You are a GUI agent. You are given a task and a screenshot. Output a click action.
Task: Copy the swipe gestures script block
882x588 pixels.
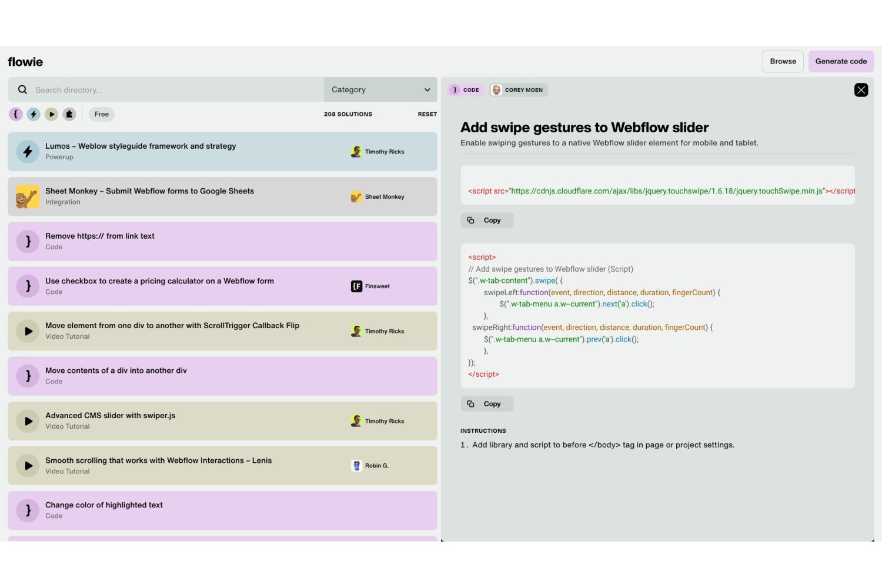click(487, 404)
